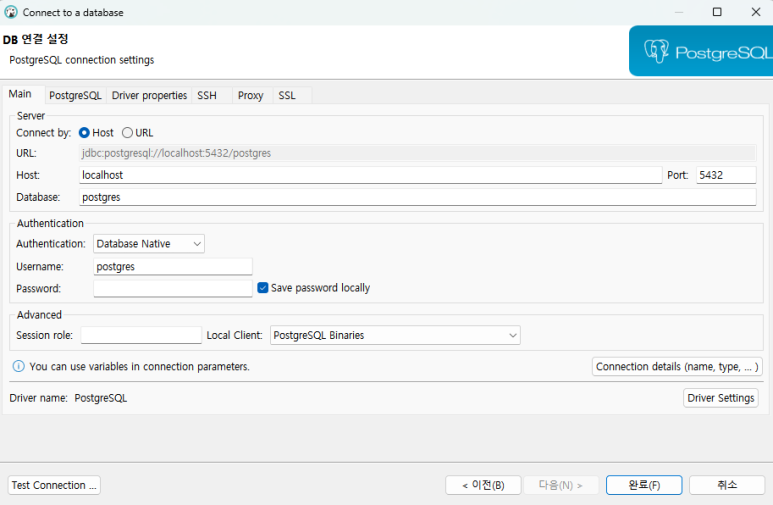Click the 취소 cancel button
The height and width of the screenshot is (505, 773).
(x=727, y=485)
